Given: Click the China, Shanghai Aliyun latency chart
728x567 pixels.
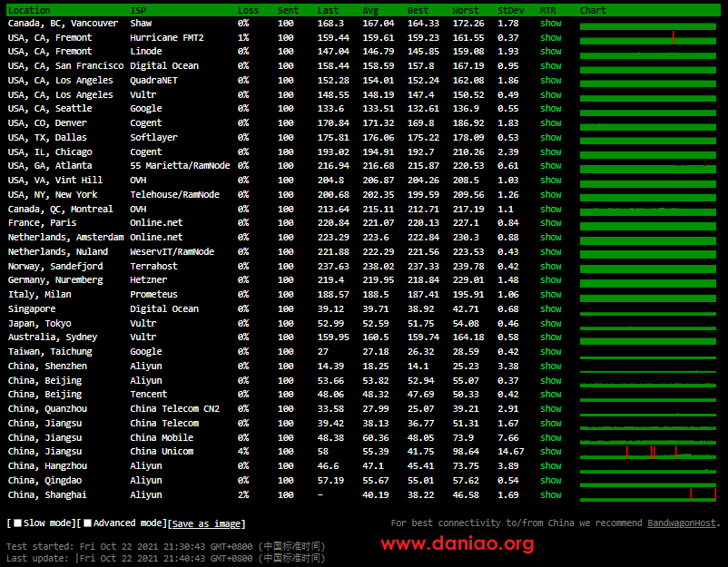Looking at the screenshot, I should tap(648, 494).
